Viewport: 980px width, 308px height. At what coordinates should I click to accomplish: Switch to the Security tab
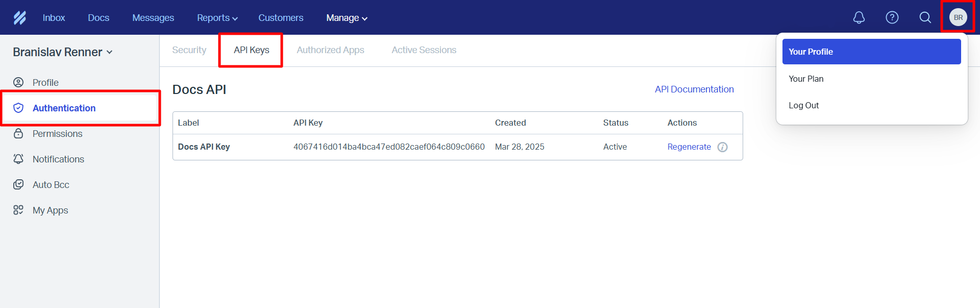(x=189, y=50)
